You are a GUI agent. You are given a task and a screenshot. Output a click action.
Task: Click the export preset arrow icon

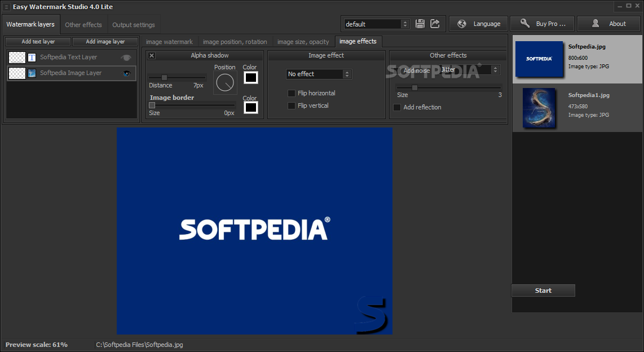435,24
